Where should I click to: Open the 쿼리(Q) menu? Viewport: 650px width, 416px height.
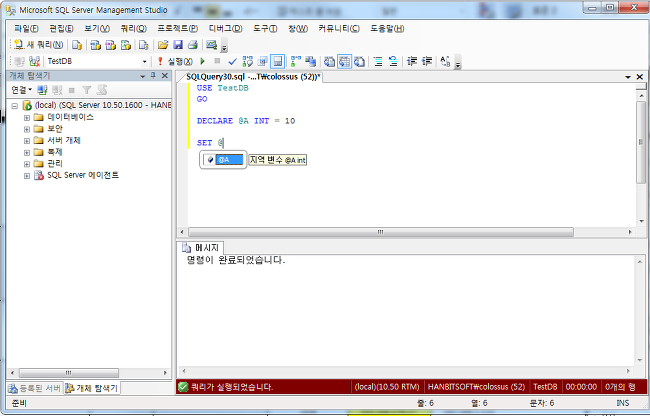133,29
